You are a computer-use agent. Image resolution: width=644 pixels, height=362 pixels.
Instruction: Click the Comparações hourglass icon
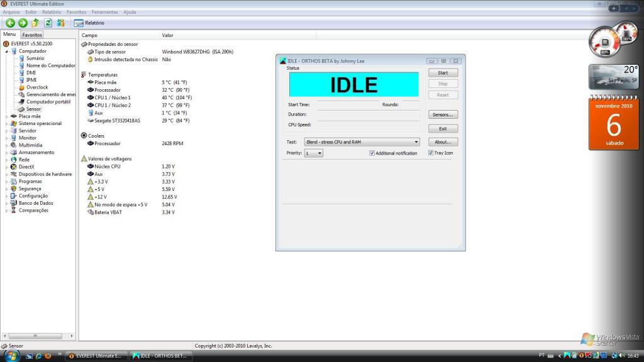(14, 210)
